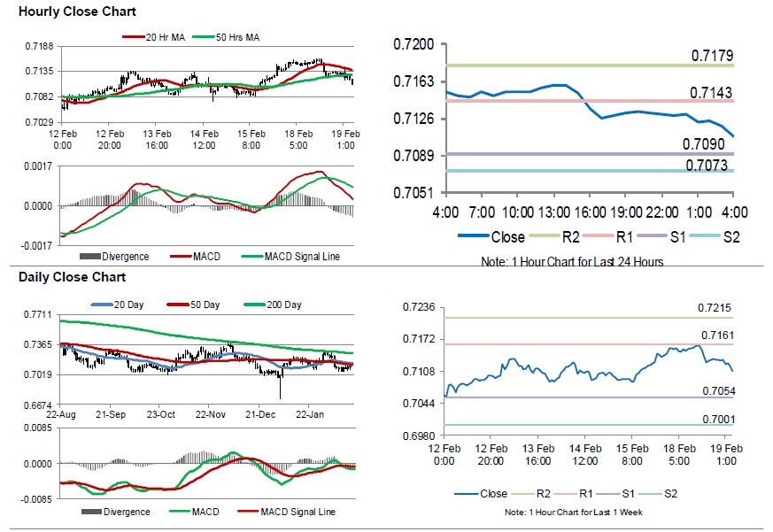773x532 pixels.
Task: Select the 0.7001 support label
Action: coord(715,419)
